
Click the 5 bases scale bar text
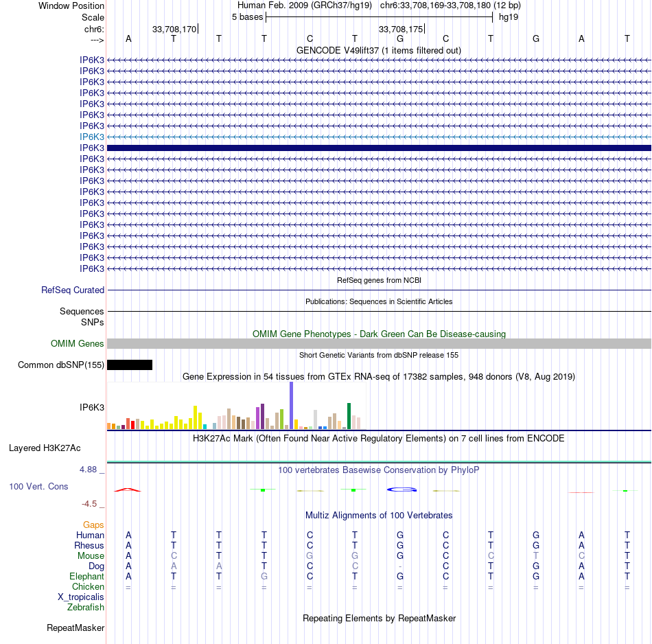[x=247, y=17]
